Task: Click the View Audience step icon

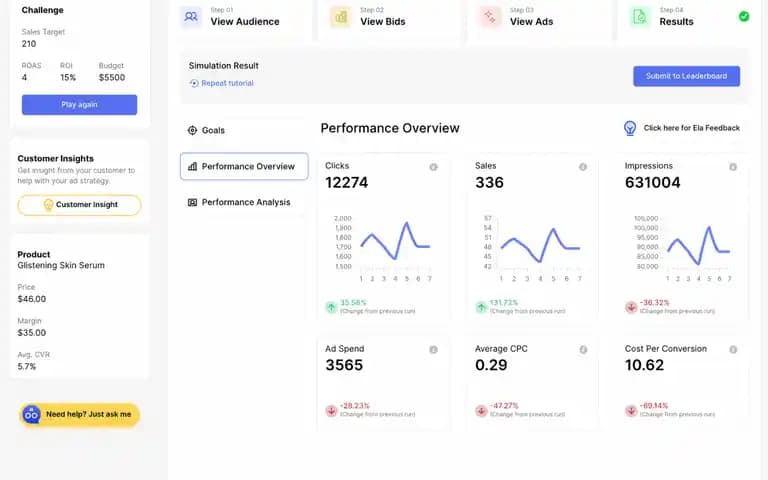Action: [191, 17]
